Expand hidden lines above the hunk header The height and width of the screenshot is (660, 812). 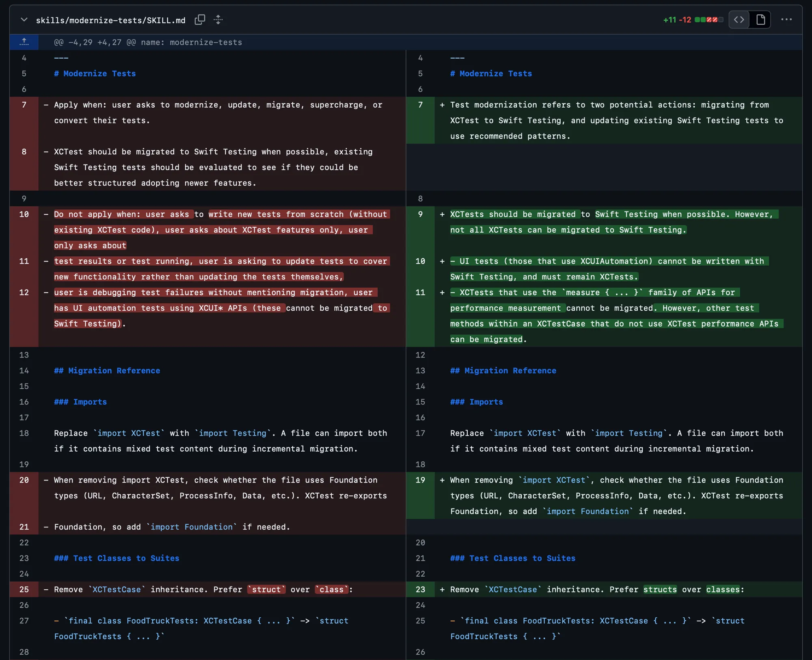point(24,42)
